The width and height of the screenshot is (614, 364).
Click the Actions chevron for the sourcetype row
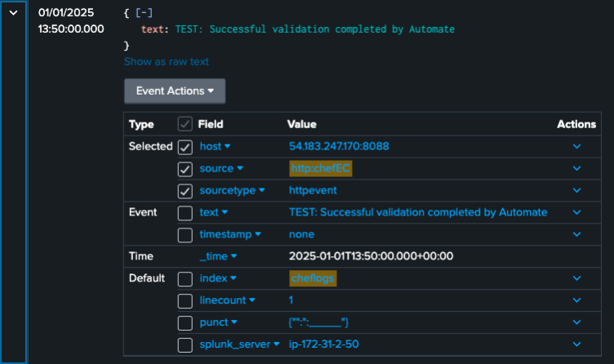pyautogui.click(x=576, y=191)
